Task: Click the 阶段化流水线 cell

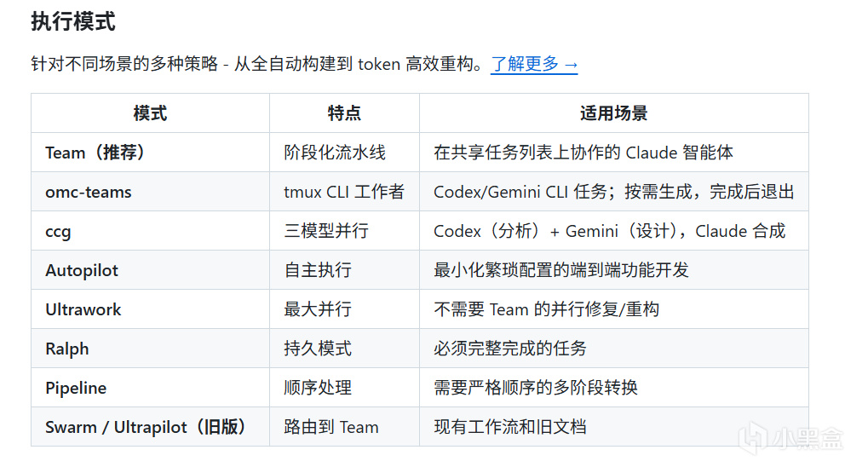Action: click(x=344, y=153)
